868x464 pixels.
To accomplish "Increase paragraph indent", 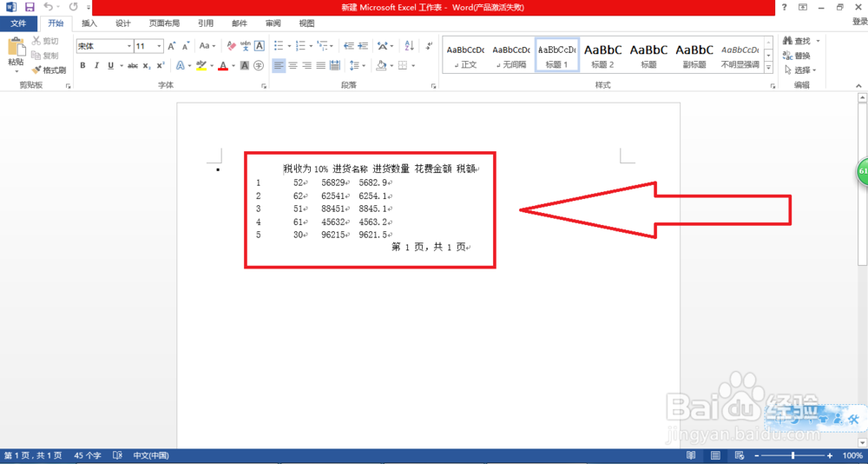I will pos(363,46).
